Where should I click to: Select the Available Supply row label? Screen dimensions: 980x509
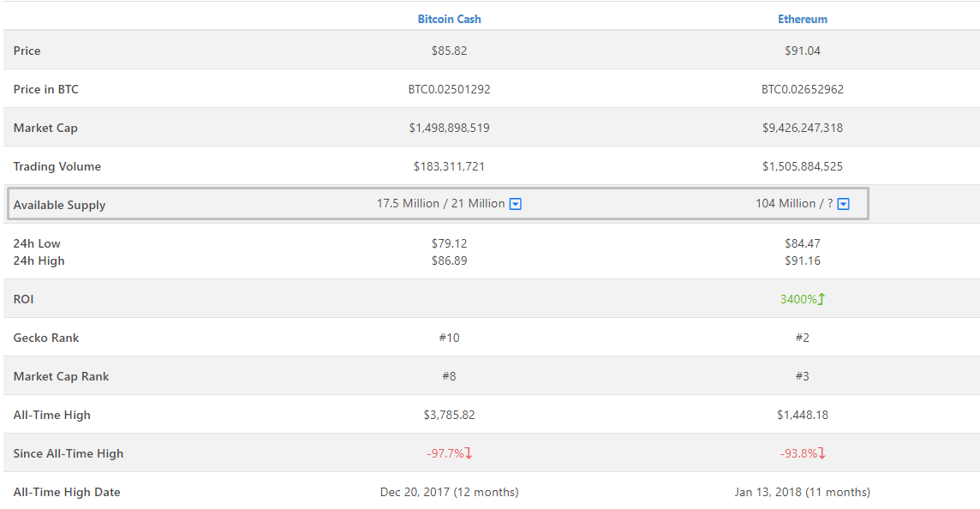59,205
